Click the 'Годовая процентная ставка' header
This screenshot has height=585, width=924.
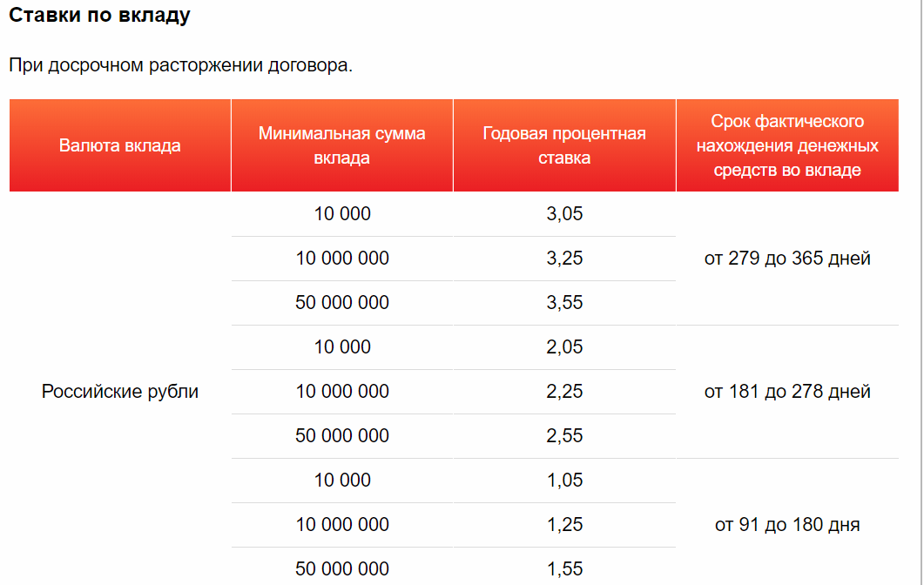click(x=564, y=145)
